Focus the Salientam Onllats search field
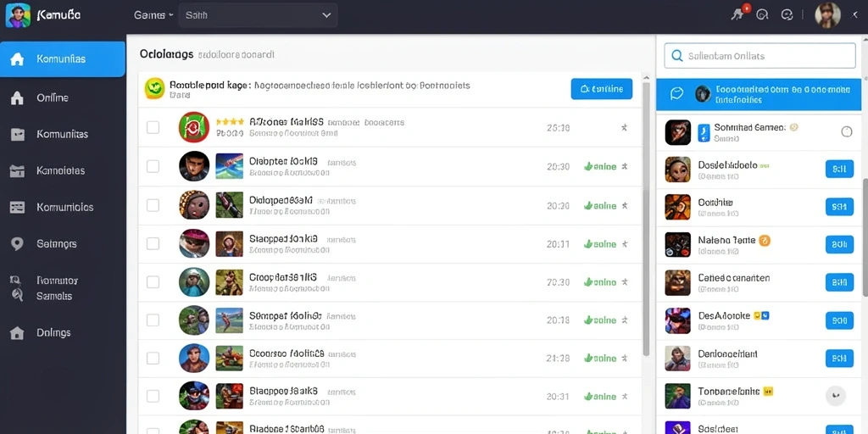The image size is (868, 434). tap(759, 56)
